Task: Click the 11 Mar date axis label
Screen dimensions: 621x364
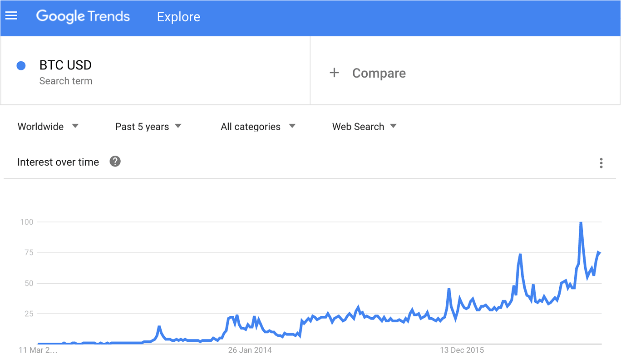Action: [x=38, y=350]
